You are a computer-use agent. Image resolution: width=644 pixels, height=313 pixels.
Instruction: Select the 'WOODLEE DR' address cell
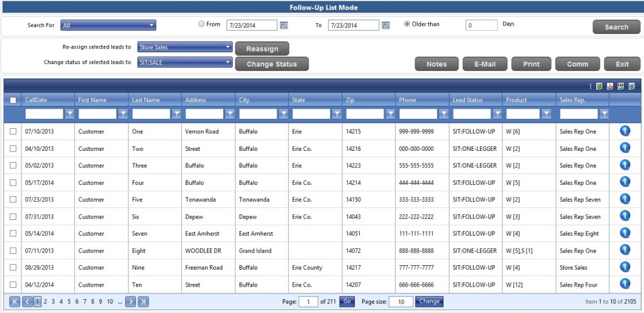pyautogui.click(x=203, y=251)
